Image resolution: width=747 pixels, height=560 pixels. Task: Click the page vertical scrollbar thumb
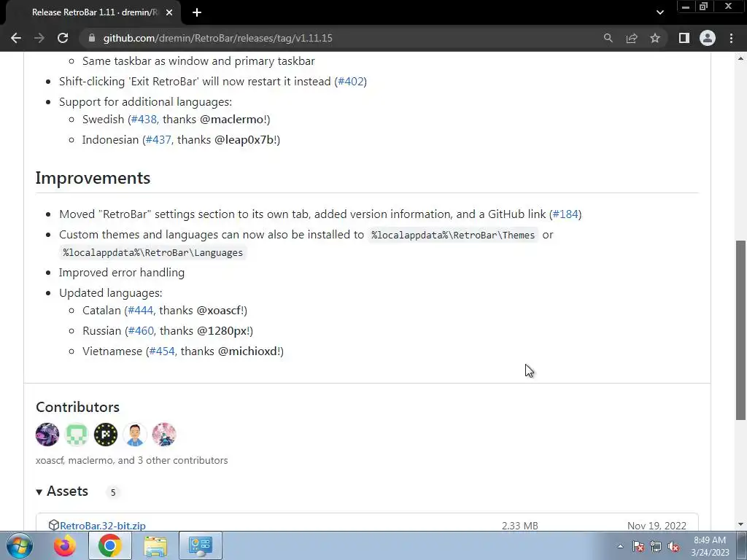(x=740, y=330)
